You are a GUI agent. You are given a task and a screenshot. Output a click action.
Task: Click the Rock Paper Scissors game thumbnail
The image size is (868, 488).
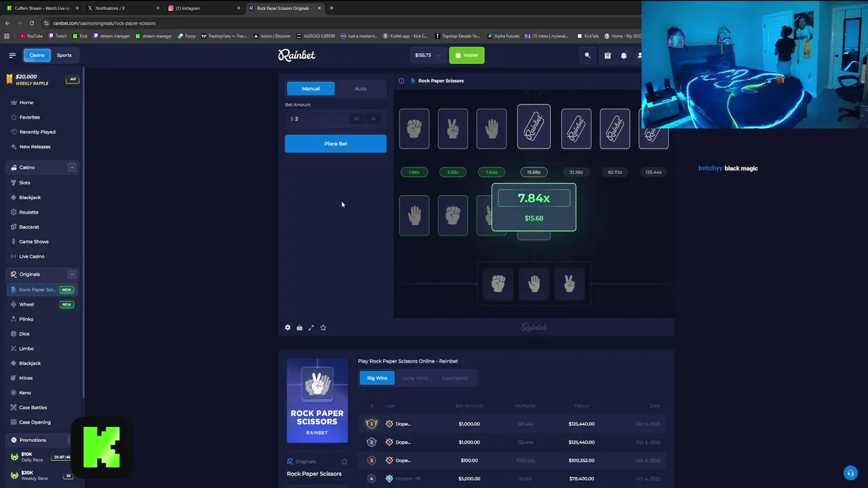317,401
